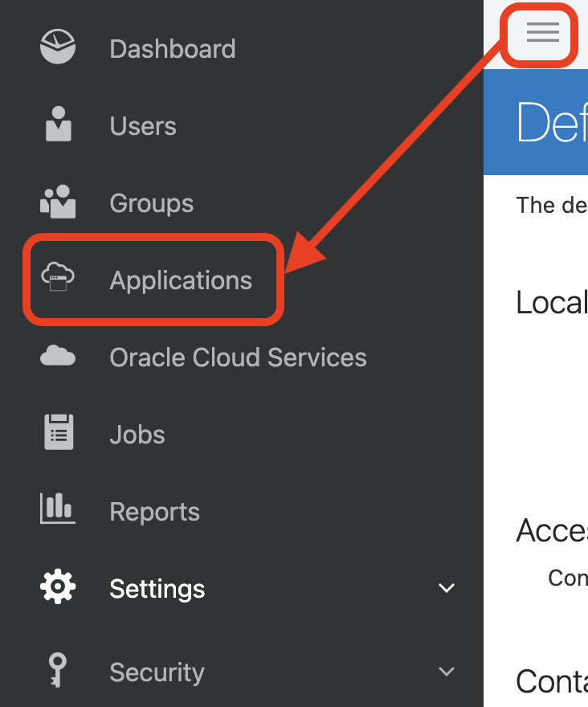The height and width of the screenshot is (707, 588).
Task: Click the Applications cloud window icon
Action: click(58, 279)
